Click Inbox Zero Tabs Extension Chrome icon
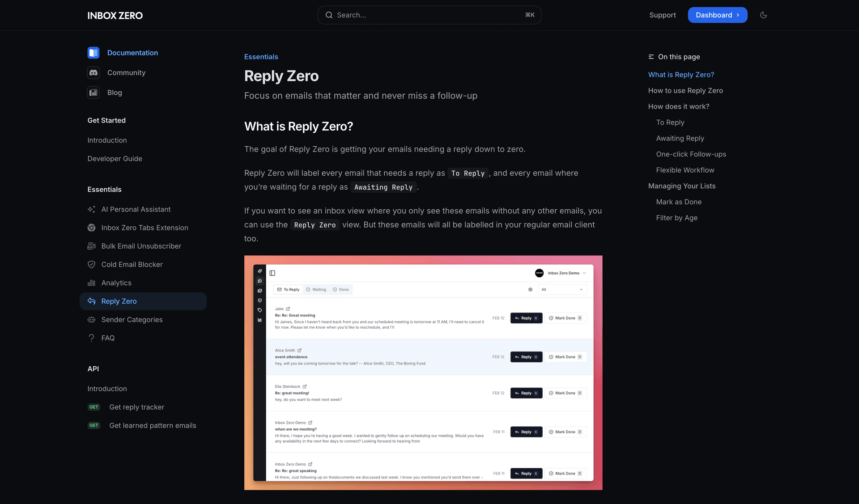Image resolution: width=859 pixels, height=504 pixels. [92, 228]
